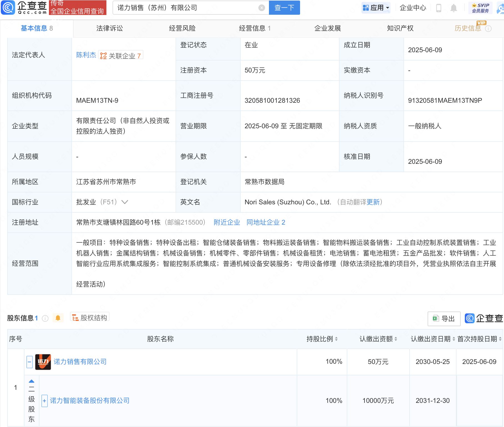This screenshot has height=427, width=504.
Task: Click the 全国企业信用查询 red banner
Action: click(x=78, y=7)
